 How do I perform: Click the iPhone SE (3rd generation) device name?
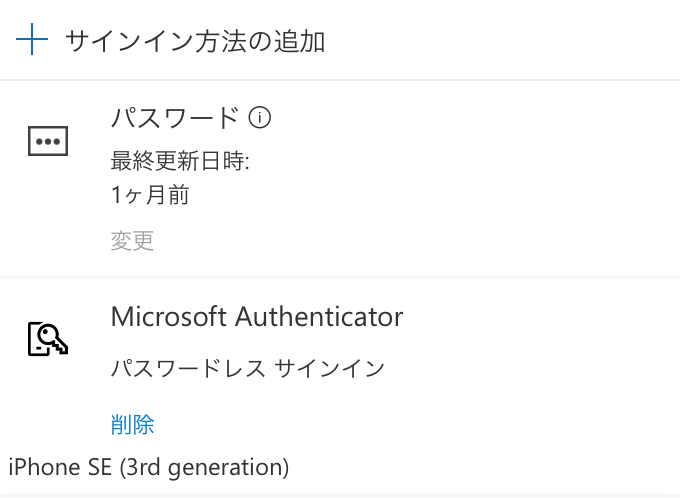pos(149,468)
